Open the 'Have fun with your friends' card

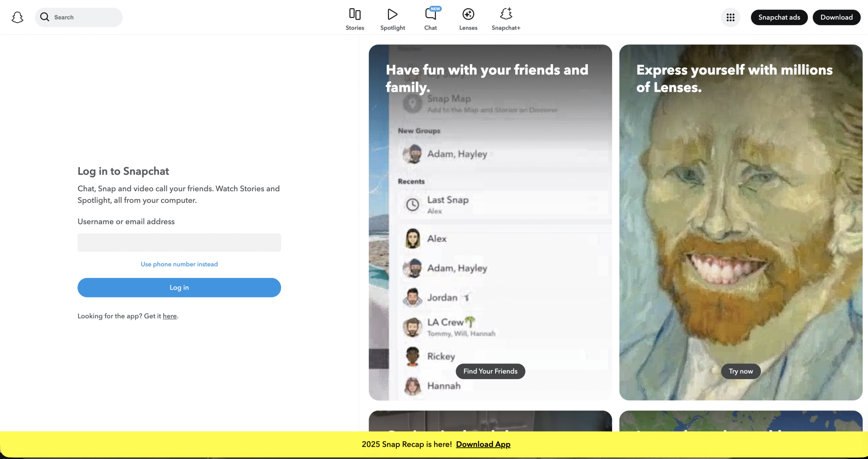[490, 222]
